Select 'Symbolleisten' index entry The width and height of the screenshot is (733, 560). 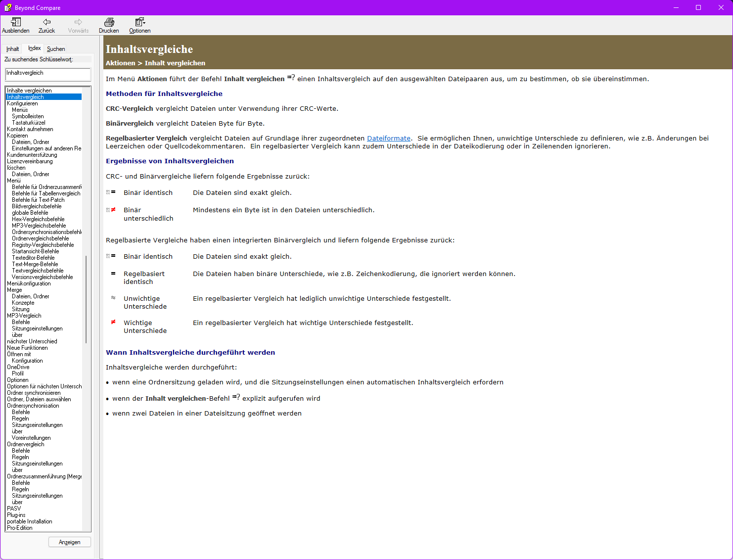[x=28, y=116]
